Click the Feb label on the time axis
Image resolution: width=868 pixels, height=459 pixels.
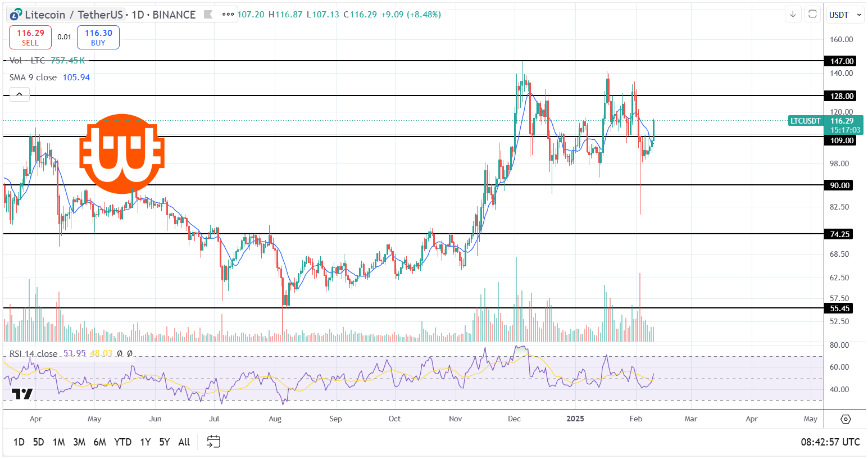(x=636, y=419)
